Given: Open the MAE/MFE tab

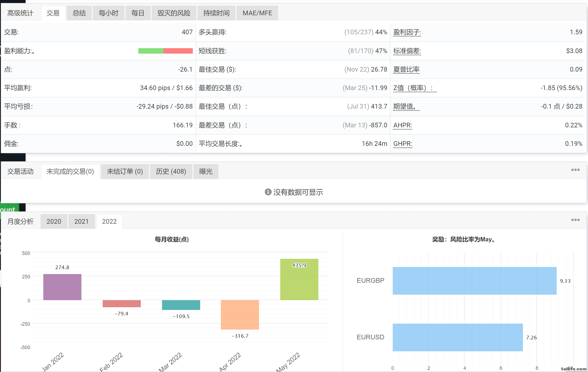Looking at the screenshot, I should point(257,13).
